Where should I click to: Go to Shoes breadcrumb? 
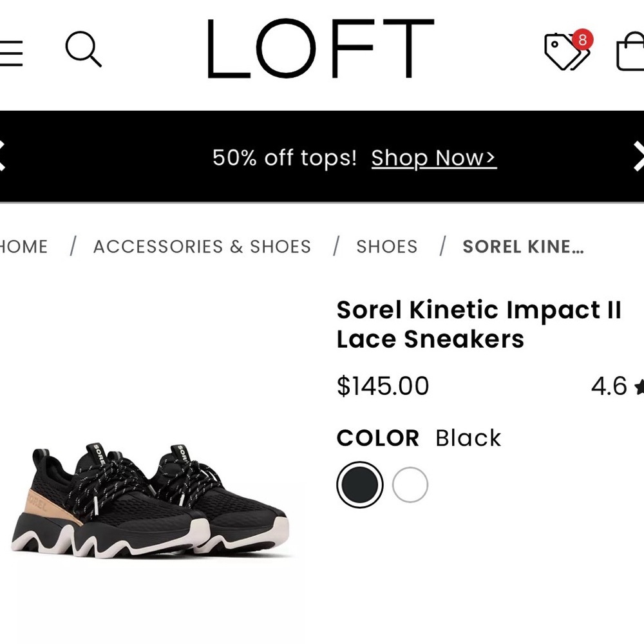386,246
